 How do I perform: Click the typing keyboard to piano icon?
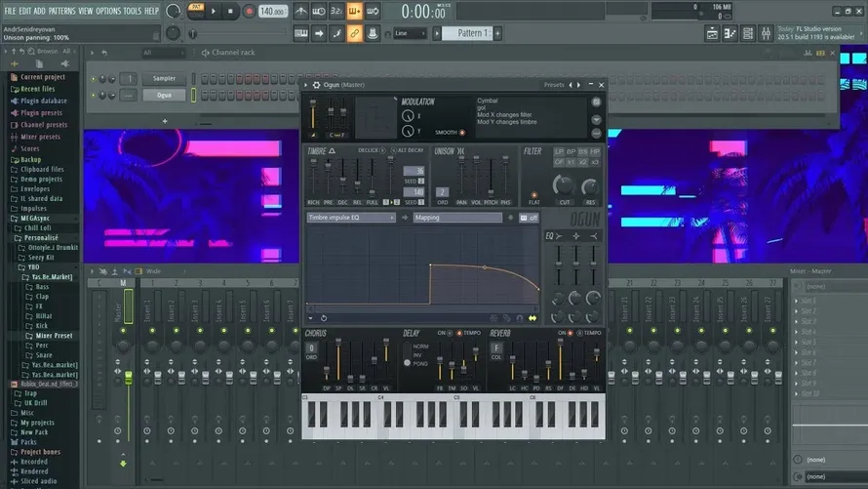pos(300,33)
